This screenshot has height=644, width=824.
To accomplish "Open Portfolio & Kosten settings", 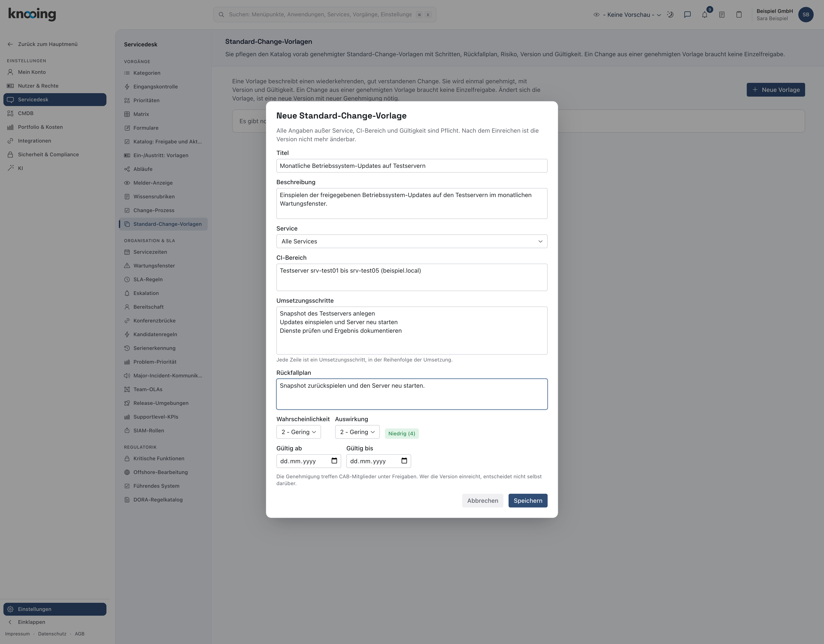I will 55,127.
